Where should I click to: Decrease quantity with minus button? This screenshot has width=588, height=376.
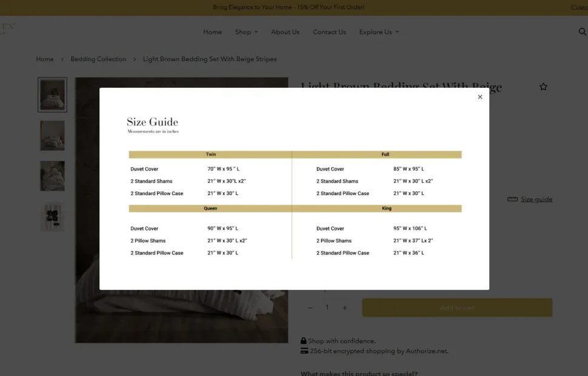point(310,308)
